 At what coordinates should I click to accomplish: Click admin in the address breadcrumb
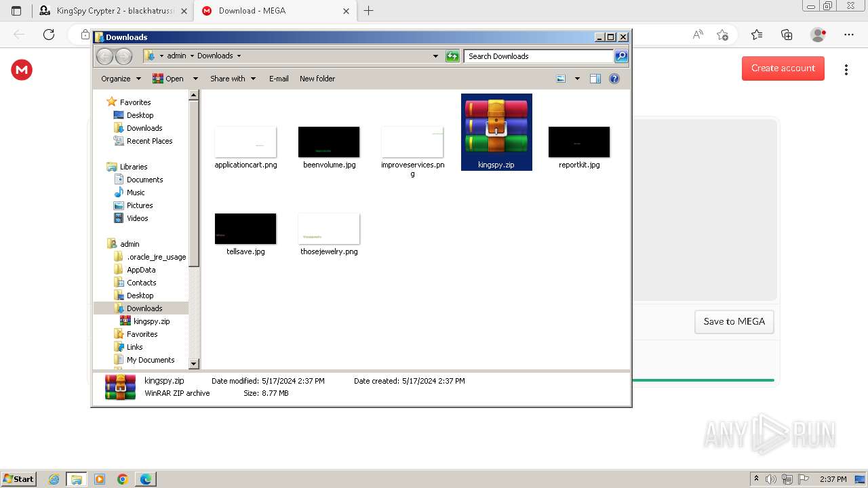[176, 56]
